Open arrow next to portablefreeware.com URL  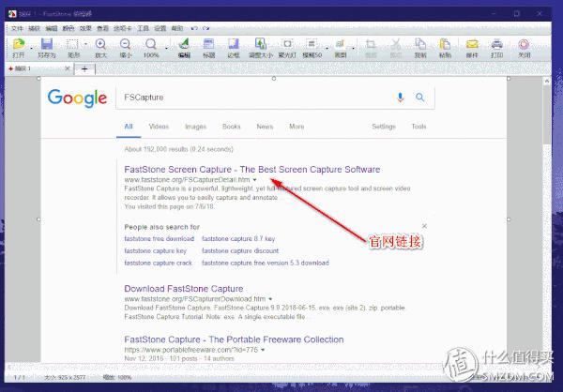(263, 350)
